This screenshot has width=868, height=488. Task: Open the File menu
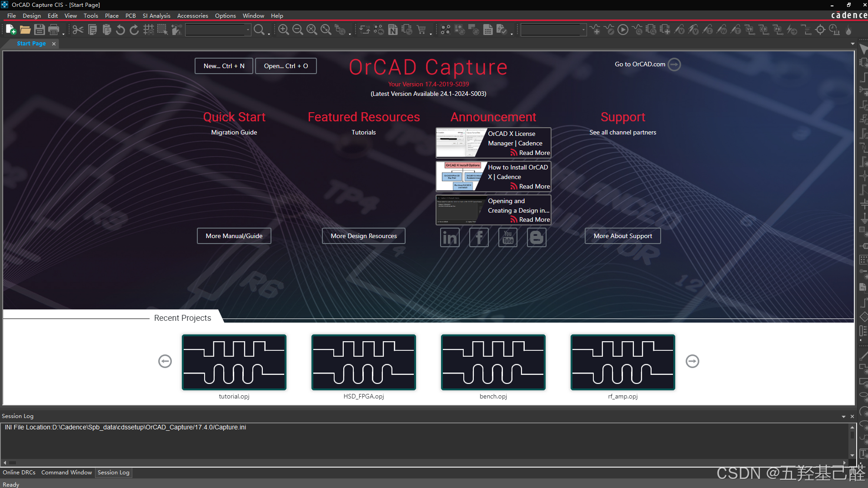click(x=11, y=15)
